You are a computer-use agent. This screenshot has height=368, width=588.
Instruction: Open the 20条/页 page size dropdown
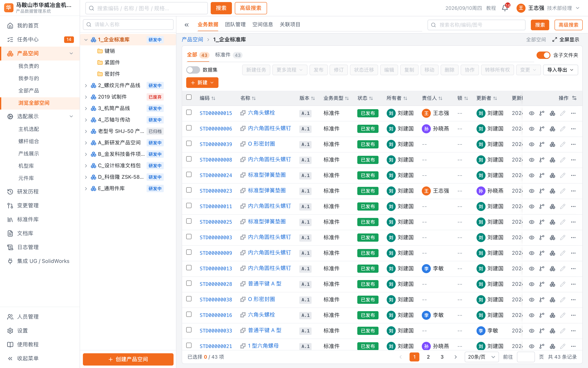[x=481, y=357]
